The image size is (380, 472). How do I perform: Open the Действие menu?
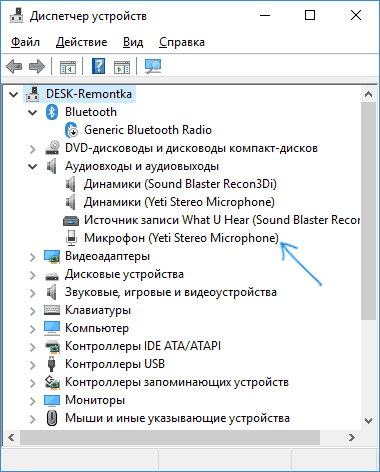coord(81,42)
